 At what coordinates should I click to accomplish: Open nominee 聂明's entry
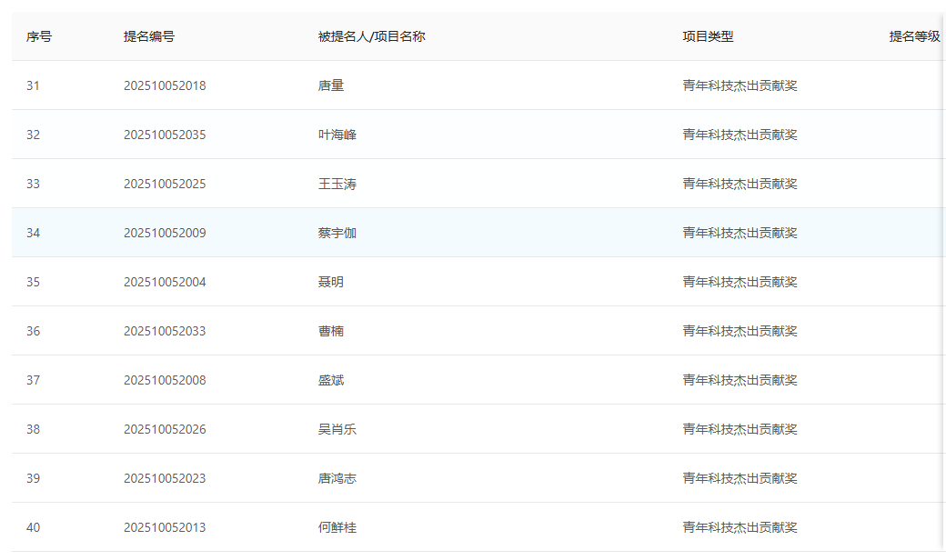(x=331, y=282)
